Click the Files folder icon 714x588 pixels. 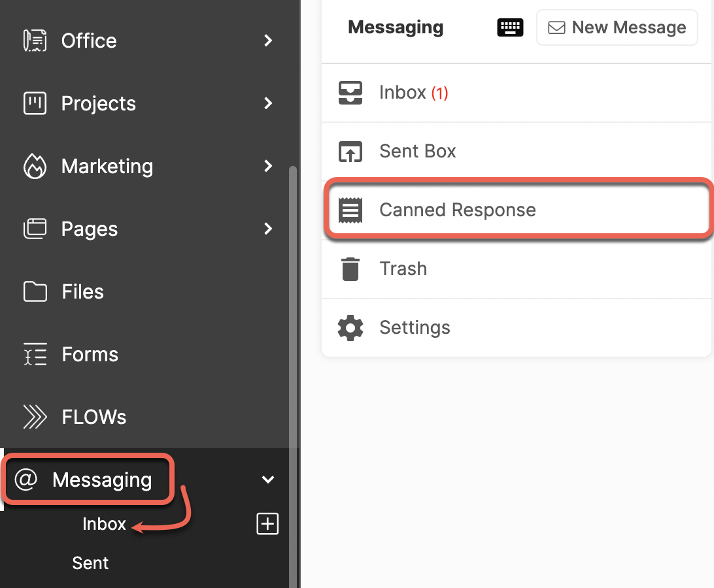click(x=35, y=291)
